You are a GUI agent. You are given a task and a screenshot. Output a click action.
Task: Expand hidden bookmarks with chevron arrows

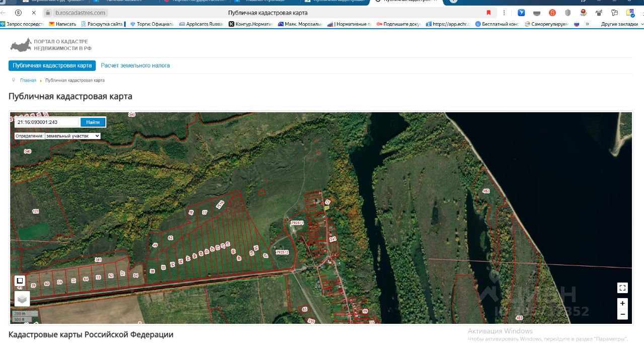587,24
